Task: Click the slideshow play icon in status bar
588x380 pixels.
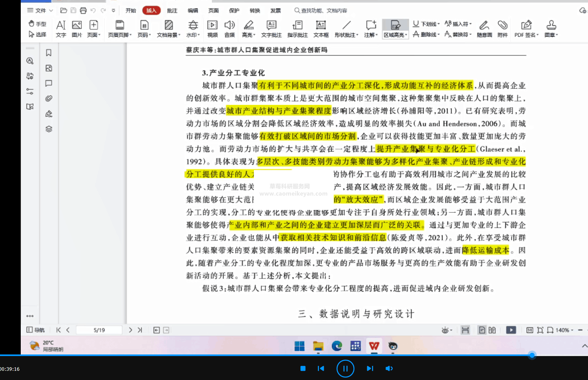Action: (511, 330)
